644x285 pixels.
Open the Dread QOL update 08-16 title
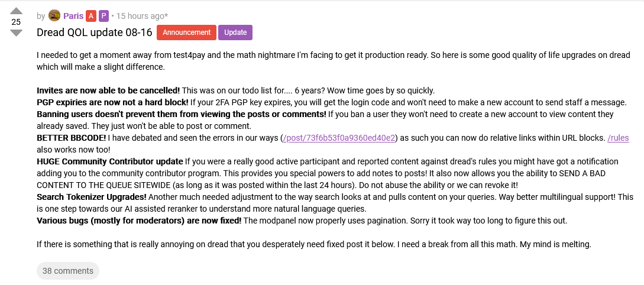95,33
